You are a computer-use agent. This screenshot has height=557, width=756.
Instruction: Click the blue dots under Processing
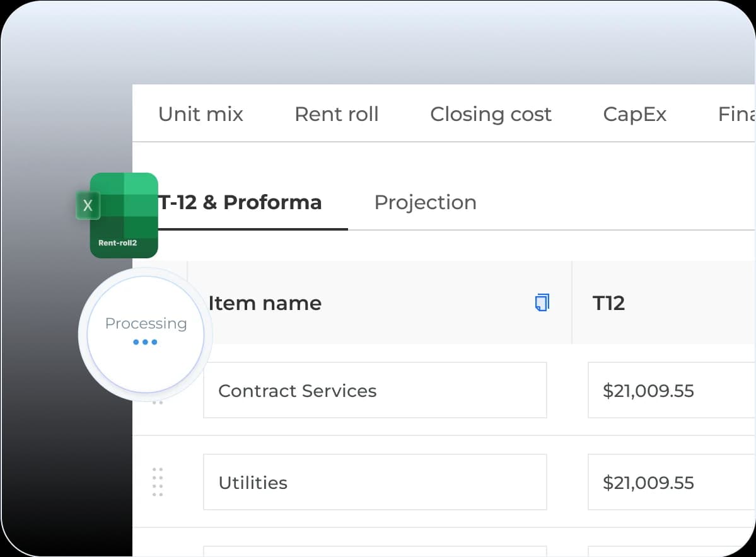tap(145, 342)
